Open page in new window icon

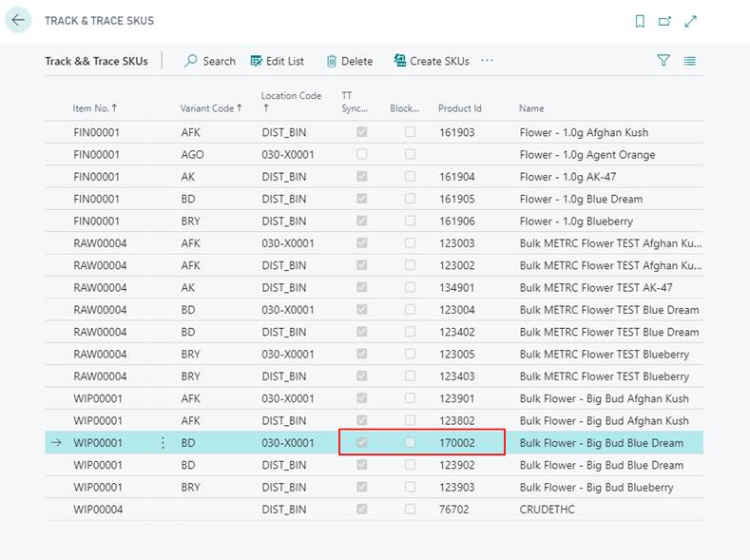click(664, 21)
